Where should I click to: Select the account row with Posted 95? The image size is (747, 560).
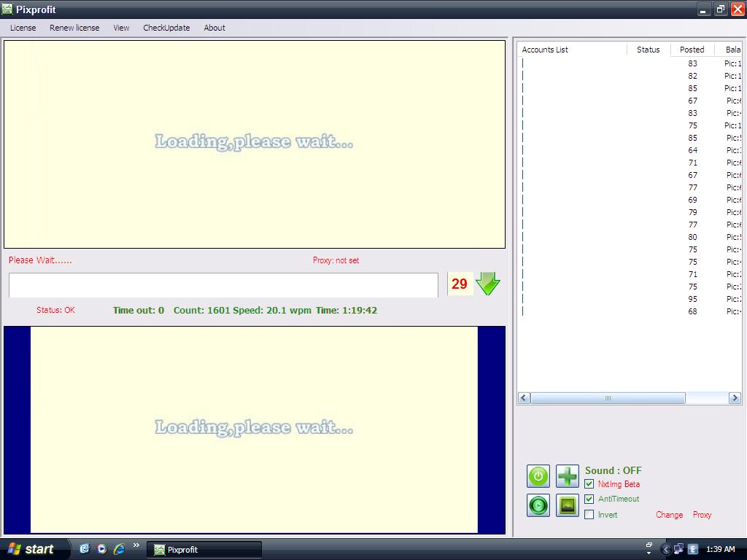pos(630,299)
